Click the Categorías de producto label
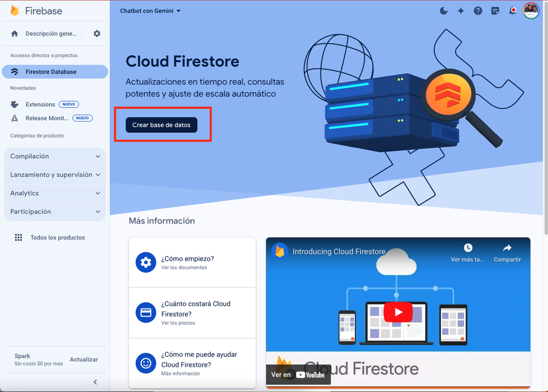Screen dimensions: 548x392 click(x=37, y=136)
